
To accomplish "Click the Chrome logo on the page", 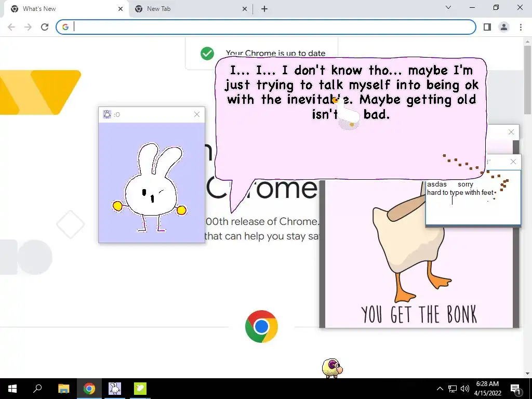I will (x=261, y=326).
